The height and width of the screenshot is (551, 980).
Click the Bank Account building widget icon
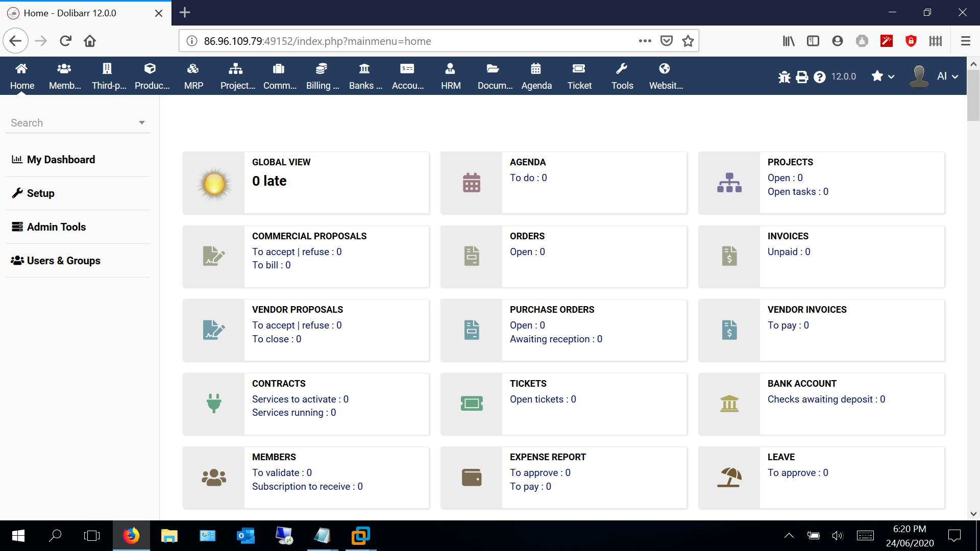click(x=729, y=404)
